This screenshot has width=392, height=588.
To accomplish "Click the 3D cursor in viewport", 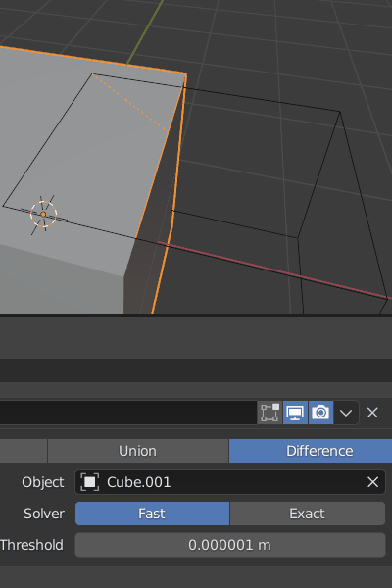I will tap(43, 214).
